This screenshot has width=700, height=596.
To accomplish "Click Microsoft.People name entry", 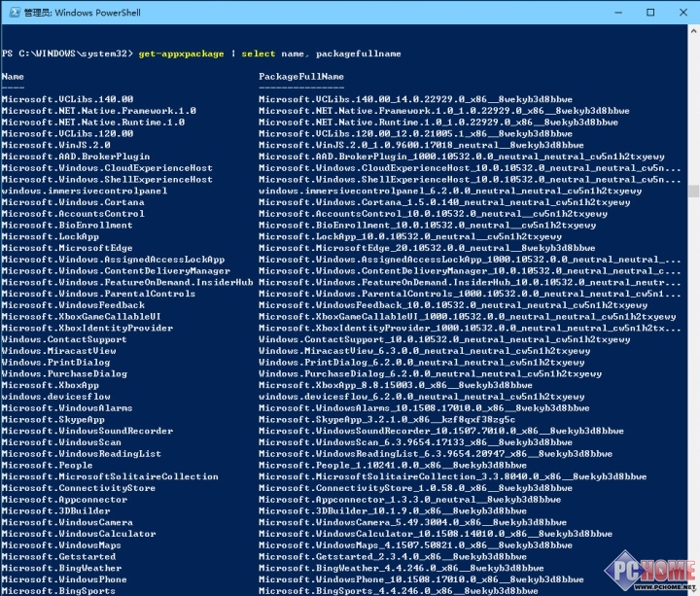I will [47, 465].
